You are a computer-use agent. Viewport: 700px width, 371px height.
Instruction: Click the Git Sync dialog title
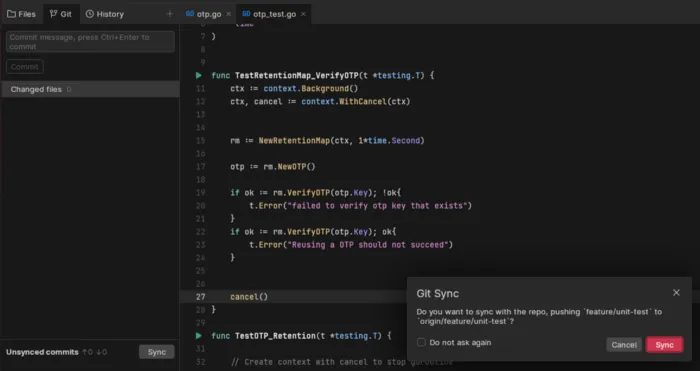(438, 293)
